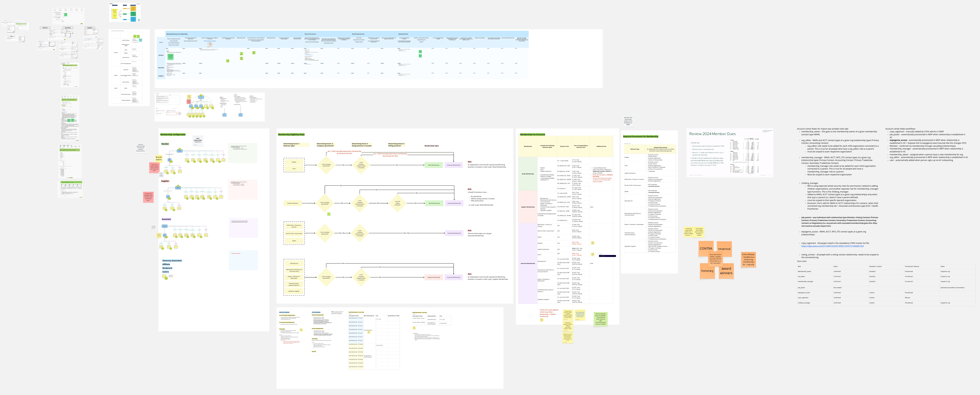Click the Suppliers rounded label
980x395 pixels.
[90, 28]
